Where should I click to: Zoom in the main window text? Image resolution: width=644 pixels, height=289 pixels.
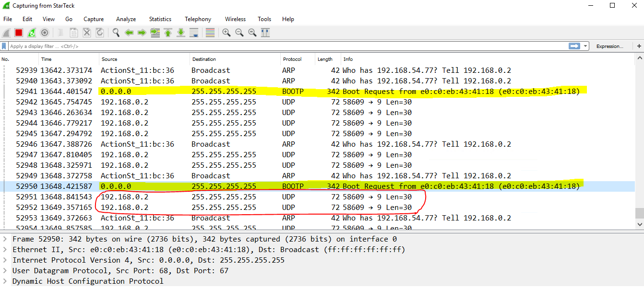click(227, 33)
